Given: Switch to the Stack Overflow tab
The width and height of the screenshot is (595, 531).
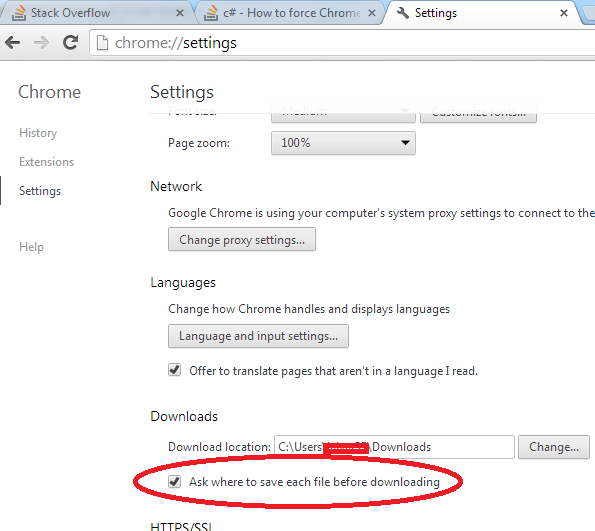Looking at the screenshot, I should point(98,13).
